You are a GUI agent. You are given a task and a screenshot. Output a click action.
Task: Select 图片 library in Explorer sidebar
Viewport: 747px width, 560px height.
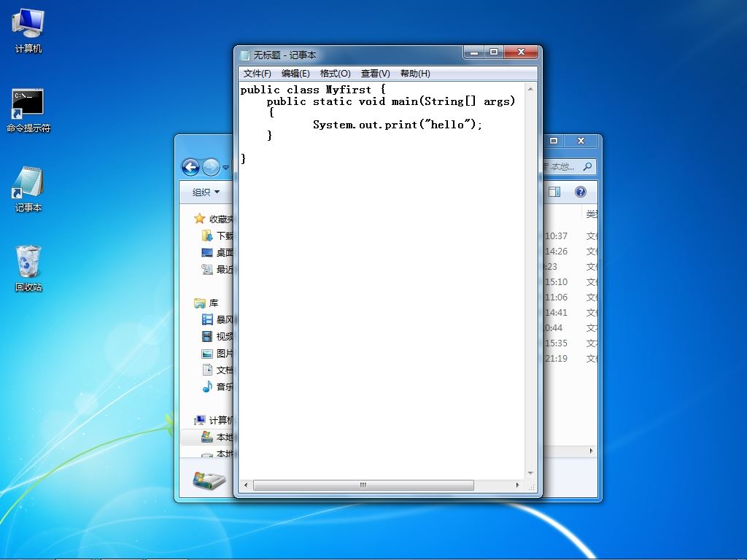coord(217,354)
